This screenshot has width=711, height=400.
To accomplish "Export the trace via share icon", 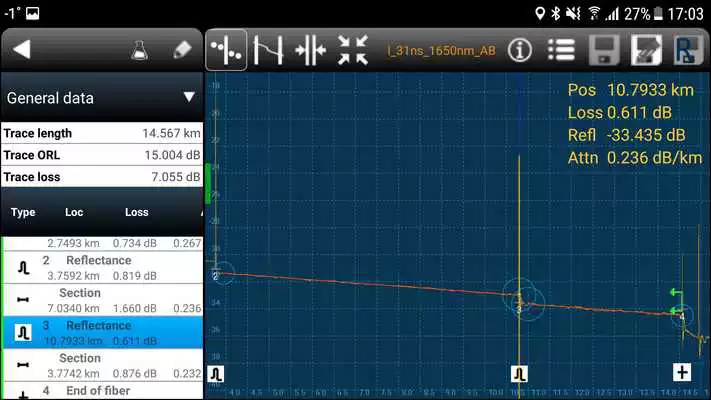I will tap(646, 50).
